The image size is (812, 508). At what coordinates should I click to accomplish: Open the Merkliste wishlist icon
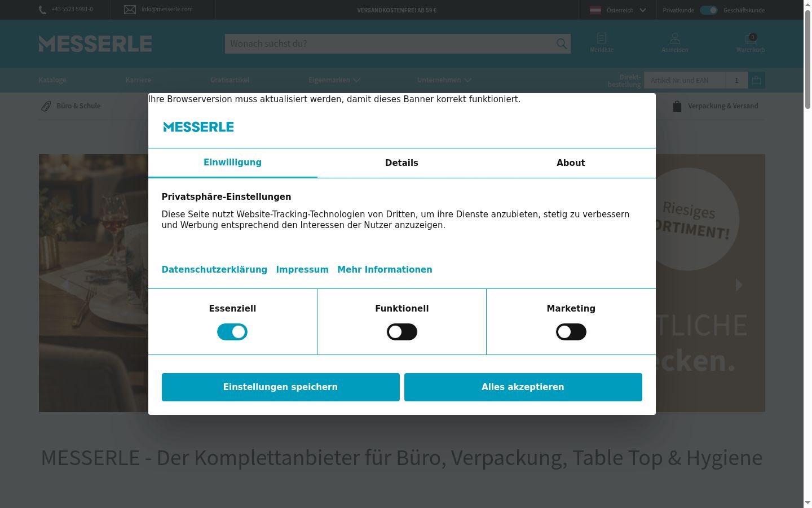[602, 38]
